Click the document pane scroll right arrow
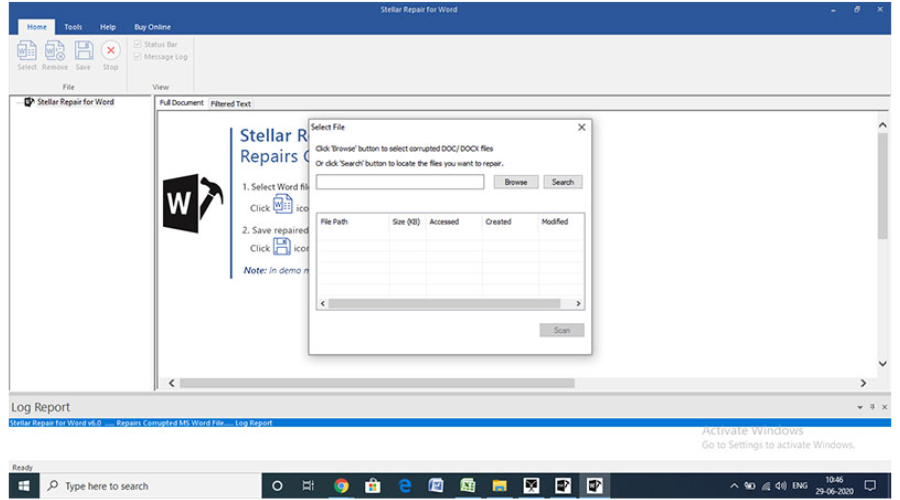 coord(863,383)
